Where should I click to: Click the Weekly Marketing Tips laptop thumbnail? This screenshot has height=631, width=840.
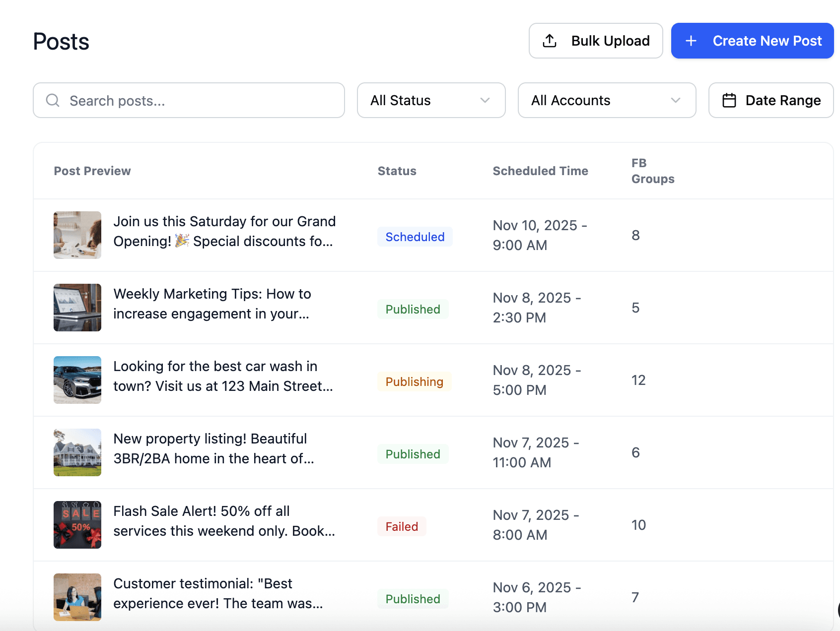(77, 308)
